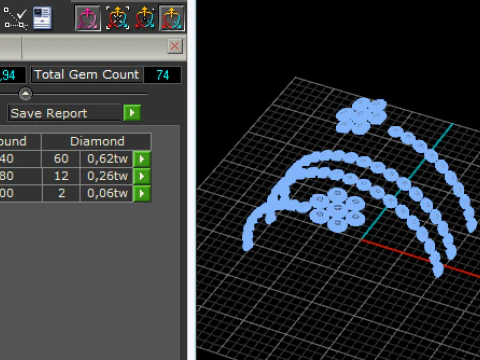Close the gem report panel
The height and width of the screenshot is (360, 480).
[175, 46]
